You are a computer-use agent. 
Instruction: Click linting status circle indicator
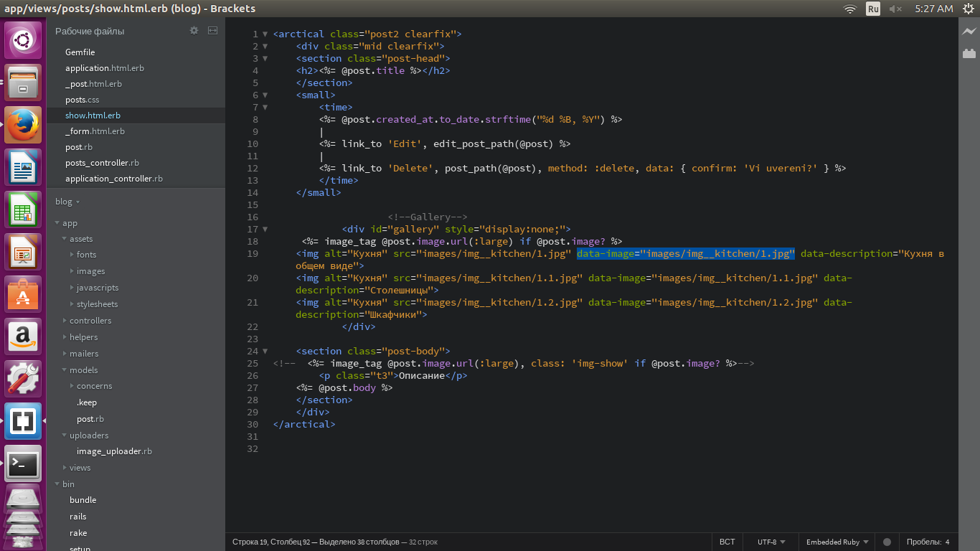[x=887, y=542]
